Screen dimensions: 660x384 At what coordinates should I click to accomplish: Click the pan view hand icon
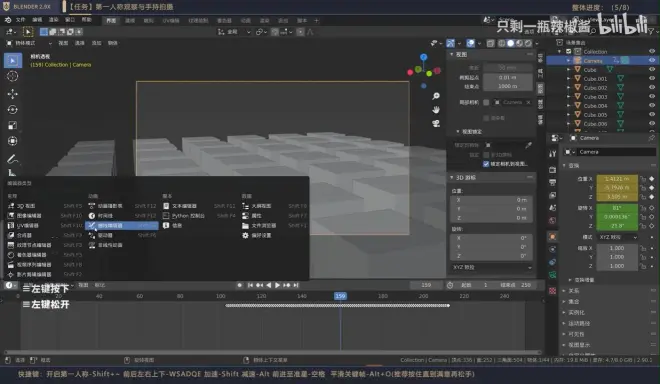coord(436,110)
